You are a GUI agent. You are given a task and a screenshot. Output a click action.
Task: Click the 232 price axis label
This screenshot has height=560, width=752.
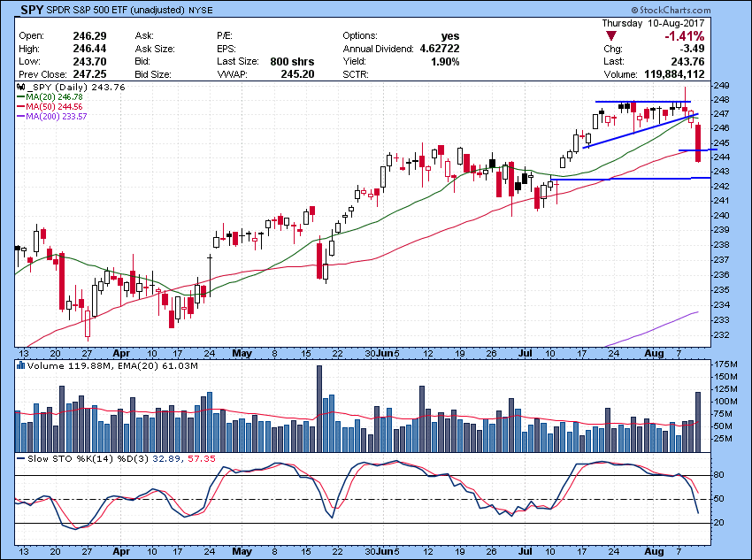click(722, 335)
